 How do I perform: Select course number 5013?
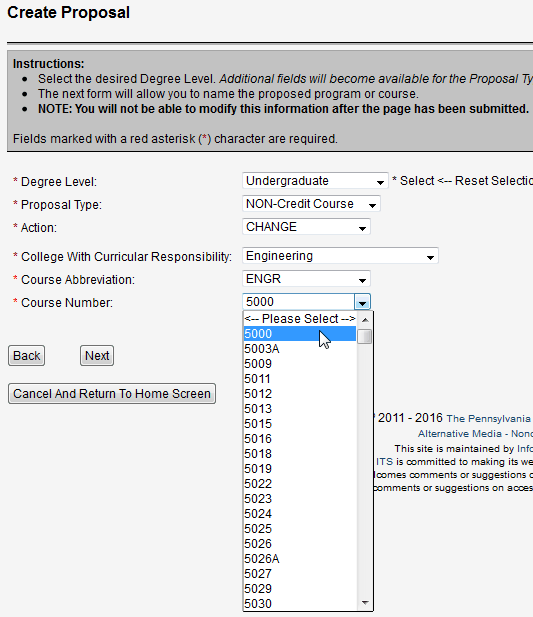coord(300,408)
